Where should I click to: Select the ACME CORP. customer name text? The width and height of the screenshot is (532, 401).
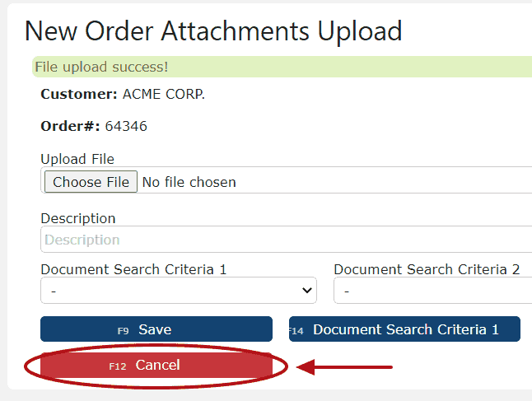tap(164, 94)
